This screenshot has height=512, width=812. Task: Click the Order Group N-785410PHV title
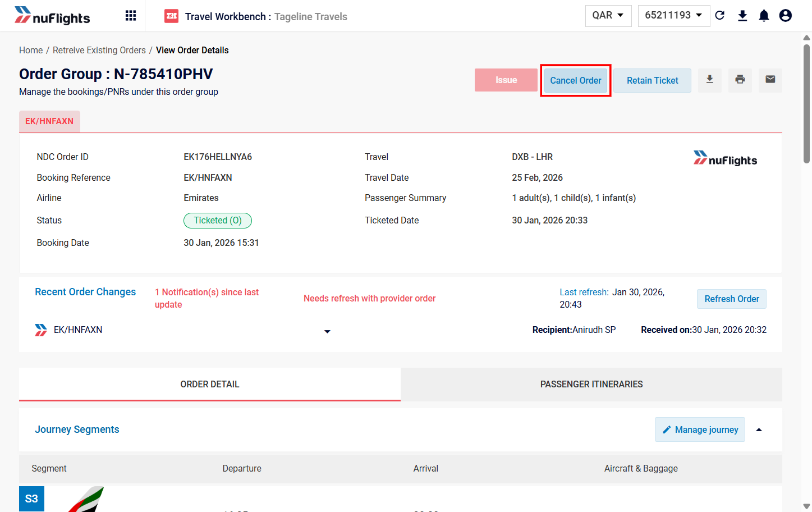[116, 74]
